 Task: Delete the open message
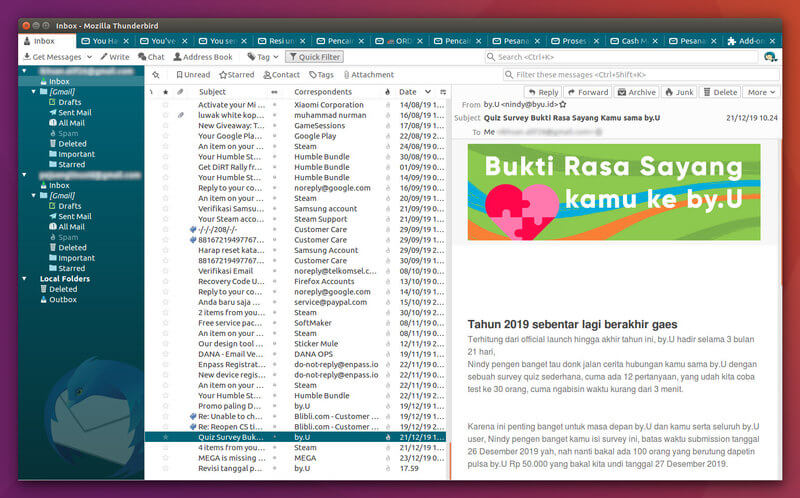tap(720, 92)
